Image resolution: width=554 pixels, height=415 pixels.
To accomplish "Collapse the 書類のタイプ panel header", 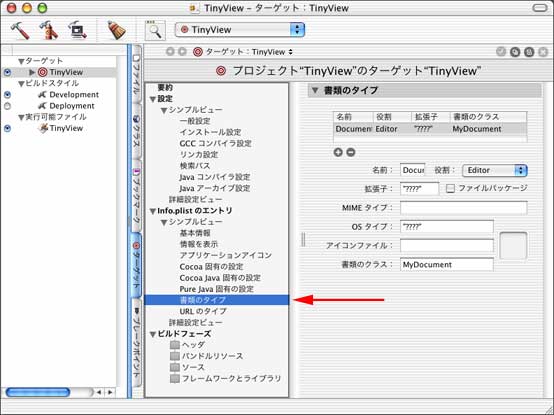I will point(314,90).
